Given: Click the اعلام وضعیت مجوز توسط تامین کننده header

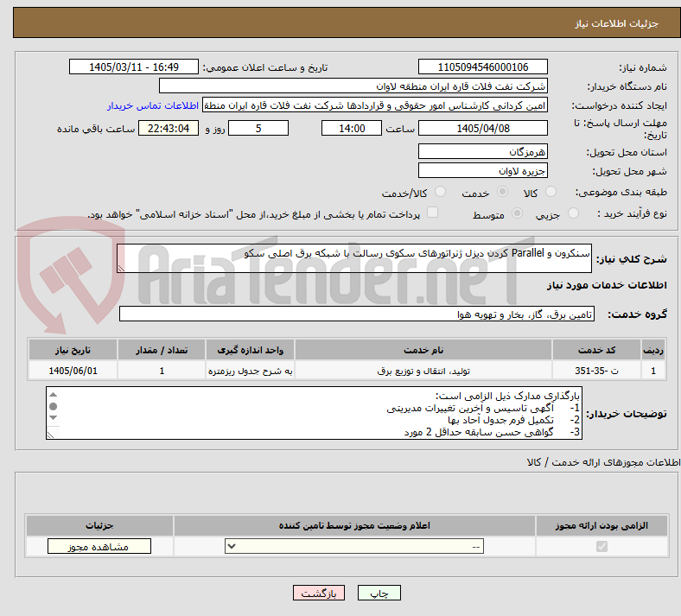Looking at the screenshot, I should 354,525.
